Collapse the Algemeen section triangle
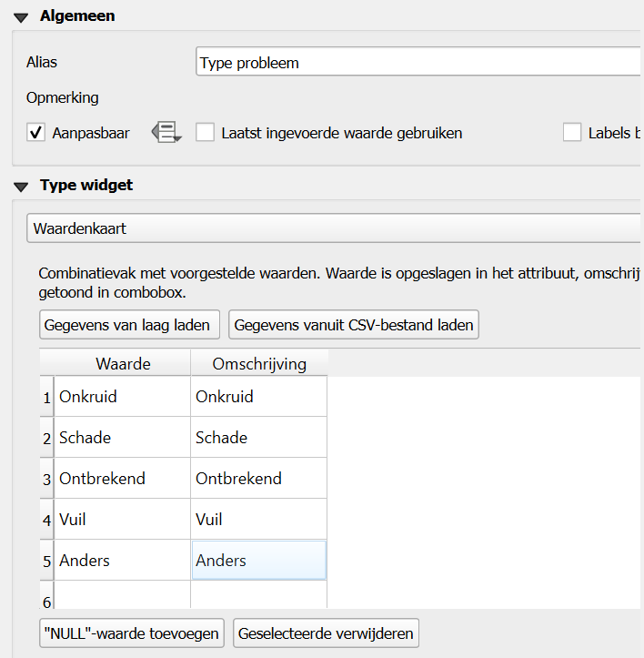Screen dimensions: 644x658 tap(22, 16)
